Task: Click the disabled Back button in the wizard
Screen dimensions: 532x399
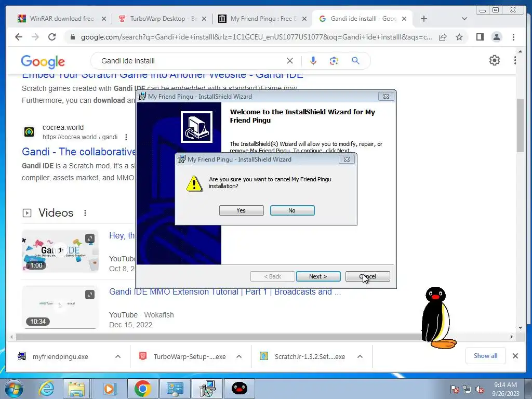Action: pos(272,276)
